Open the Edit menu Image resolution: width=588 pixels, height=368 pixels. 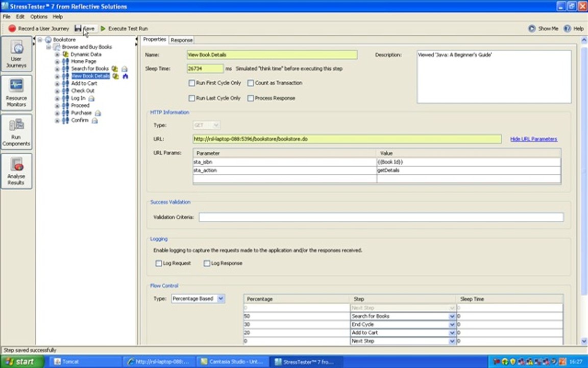click(x=20, y=16)
